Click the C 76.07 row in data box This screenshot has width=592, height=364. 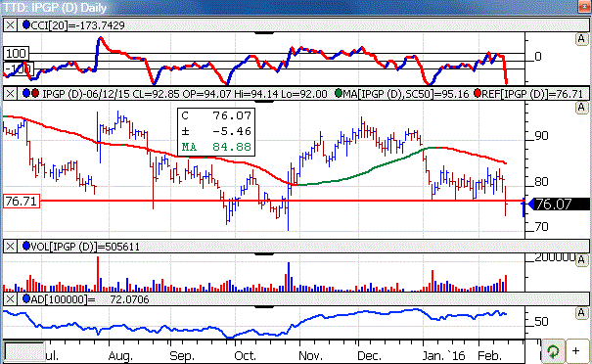[216, 115]
